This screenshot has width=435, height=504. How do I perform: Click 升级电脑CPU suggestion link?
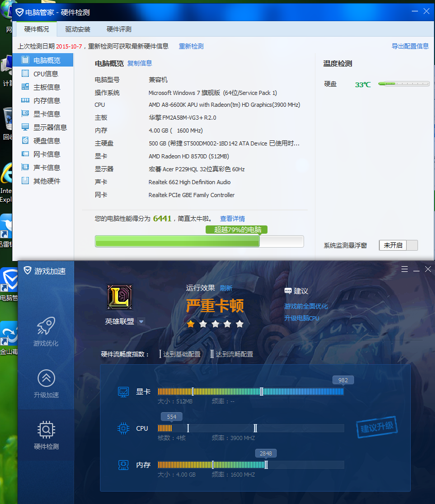click(x=302, y=318)
